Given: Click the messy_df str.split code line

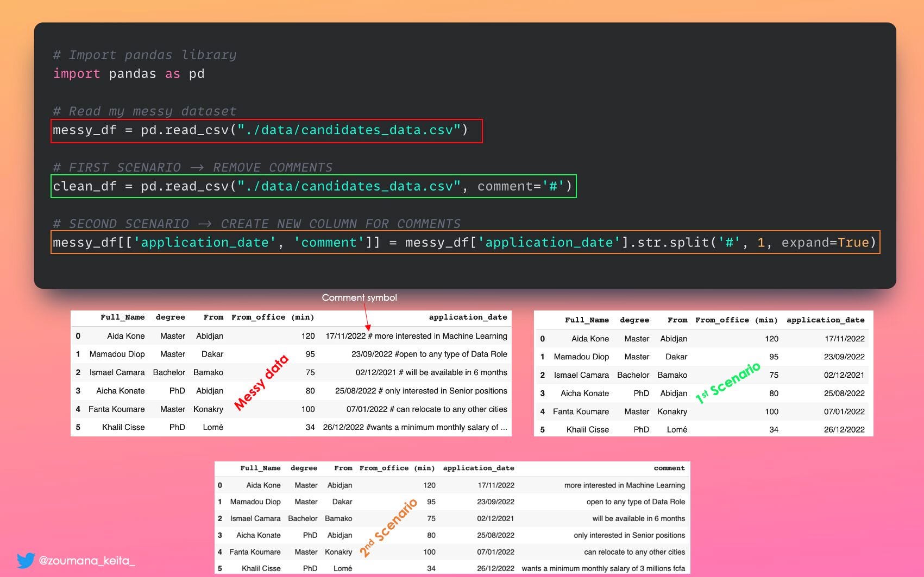Looking at the screenshot, I should click(466, 243).
